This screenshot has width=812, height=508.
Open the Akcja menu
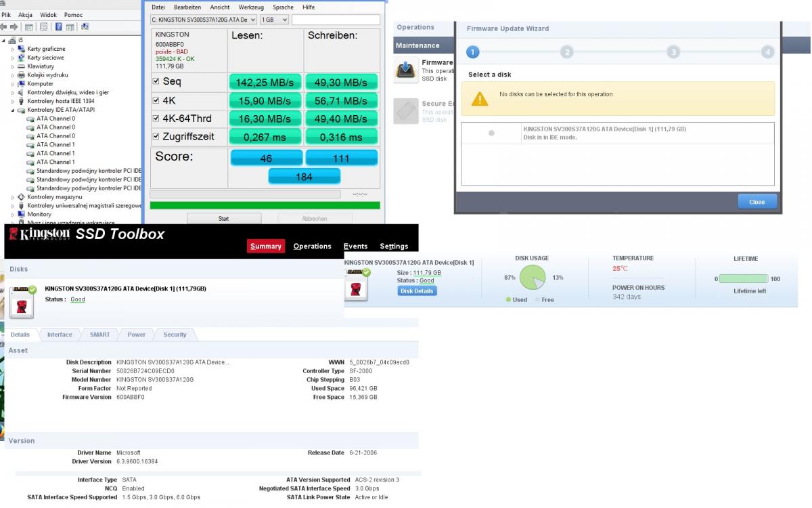click(x=26, y=15)
